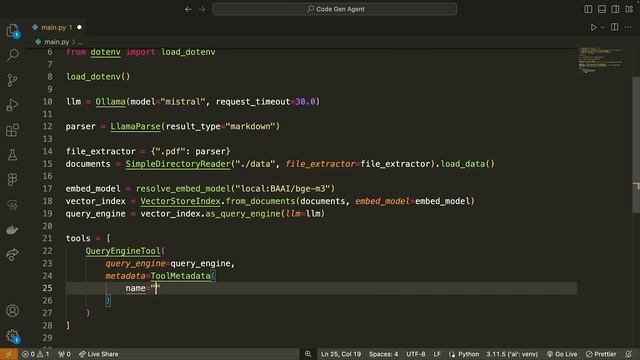640x360 pixels.
Task: Click as_query_engine on line 19
Action: (242, 214)
